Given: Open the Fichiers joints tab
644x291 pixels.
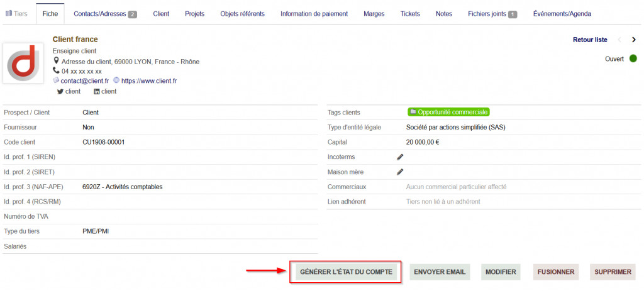Looking at the screenshot, I should point(492,14).
